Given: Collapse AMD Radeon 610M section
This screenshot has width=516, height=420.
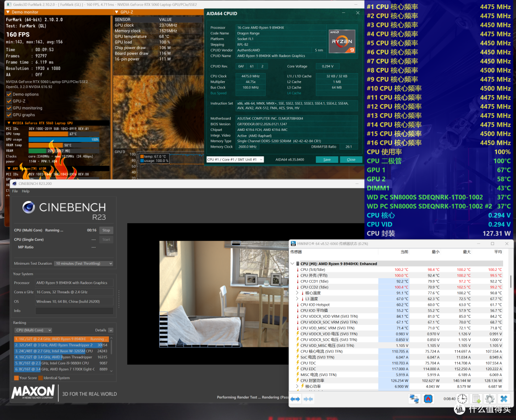Looking at the screenshot, I should coord(9,169).
